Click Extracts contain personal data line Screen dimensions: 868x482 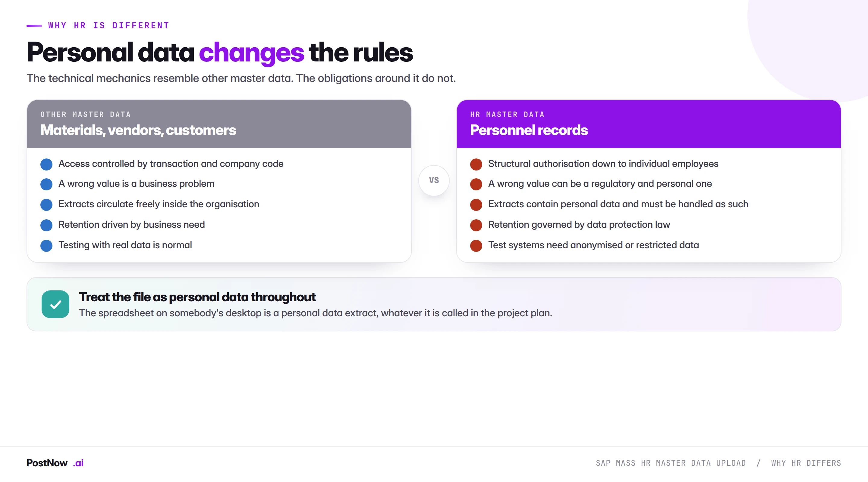(618, 204)
